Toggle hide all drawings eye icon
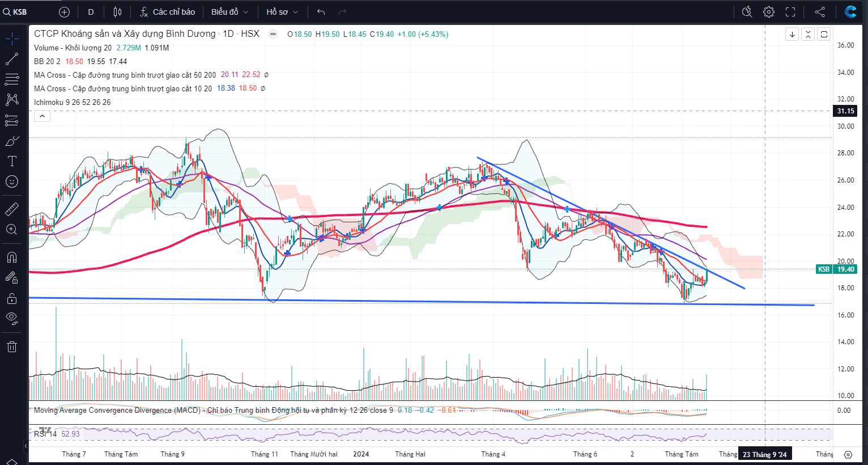Viewport: 868px width, 465px height. point(12,319)
